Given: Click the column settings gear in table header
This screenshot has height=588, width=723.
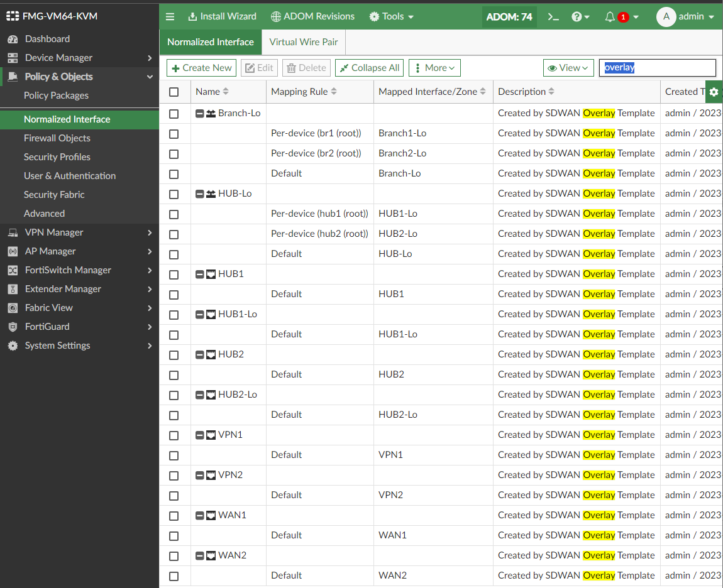Looking at the screenshot, I should tap(714, 92).
